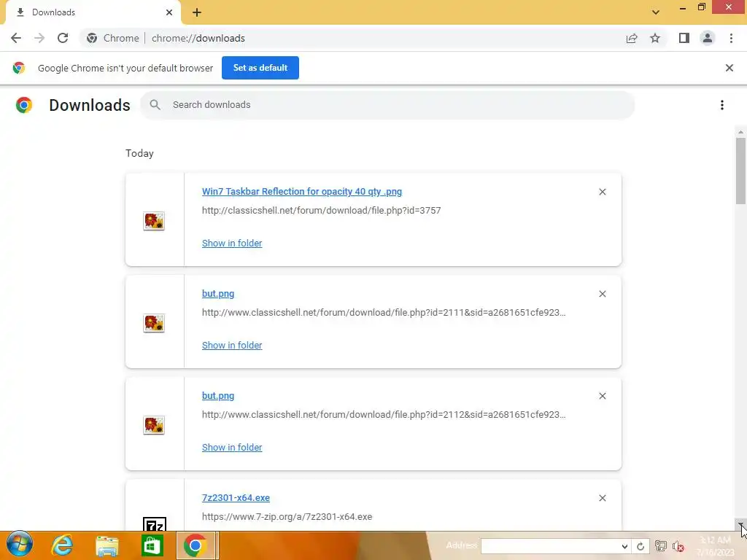Remove 7z2301-x64.exe from the list
The height and width of the screenshot is (560, 747).
click(x=602, y=497)
